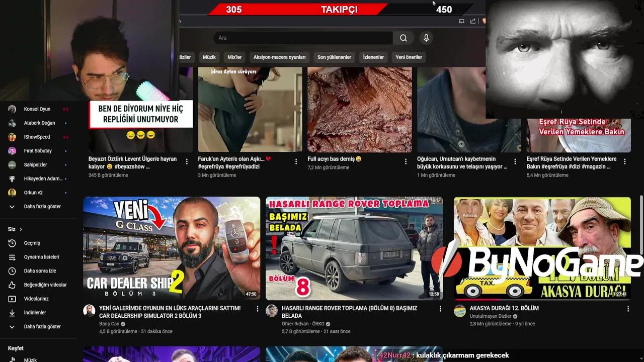644x362 pixels.
Task: Open AKASYA DURAĞI 12. BÖLÜM title
Action: tap(504, 308)
